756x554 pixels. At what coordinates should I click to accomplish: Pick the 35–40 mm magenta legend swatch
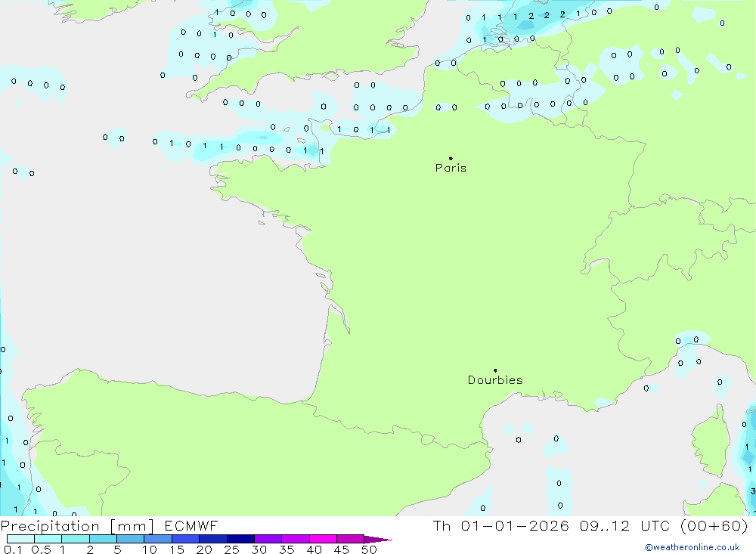296,539
